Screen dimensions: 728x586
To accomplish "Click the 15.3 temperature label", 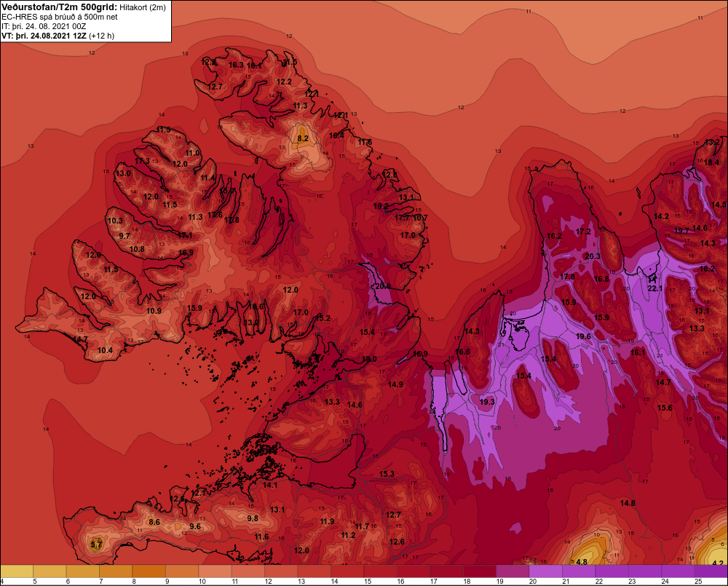I will pyautogui.click(x=387, y=474).
